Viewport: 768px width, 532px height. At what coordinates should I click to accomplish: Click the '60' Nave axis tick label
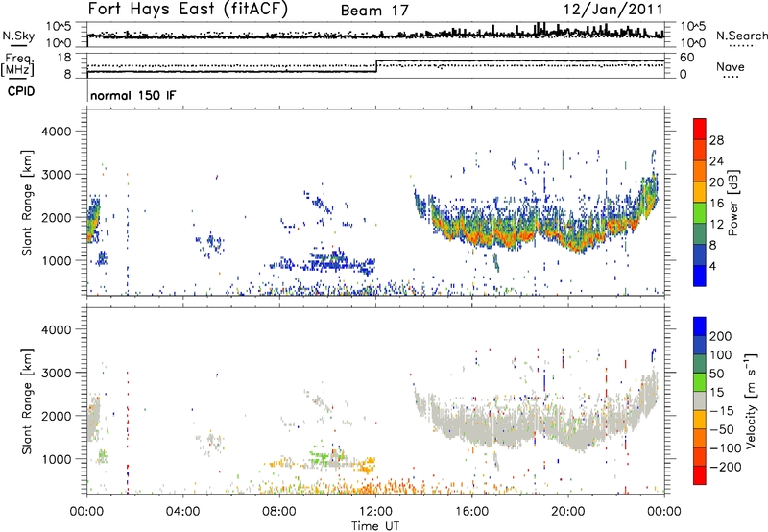687,58
